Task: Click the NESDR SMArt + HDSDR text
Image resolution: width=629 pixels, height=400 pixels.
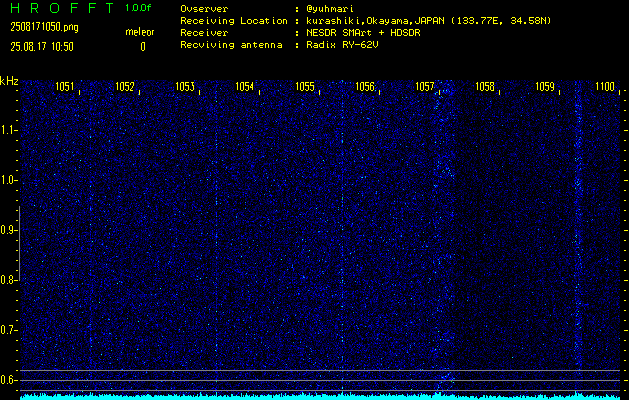Action: point(363,33)
